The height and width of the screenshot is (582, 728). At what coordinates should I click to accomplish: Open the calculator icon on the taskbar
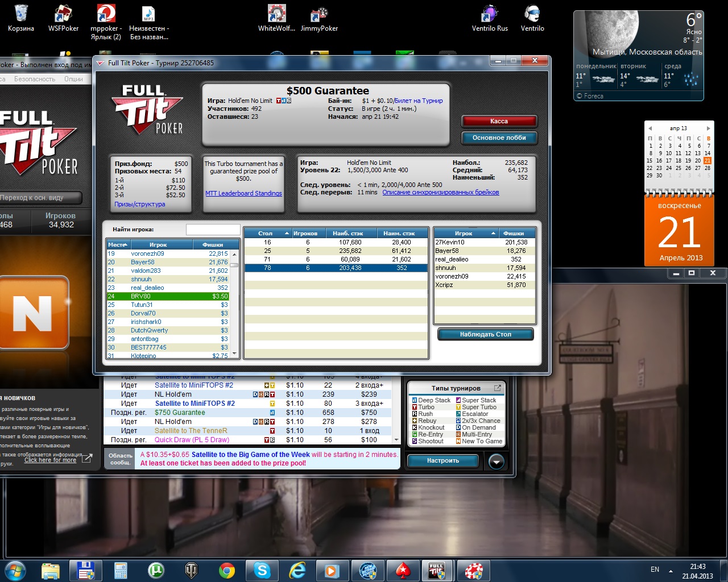(121, 570)
